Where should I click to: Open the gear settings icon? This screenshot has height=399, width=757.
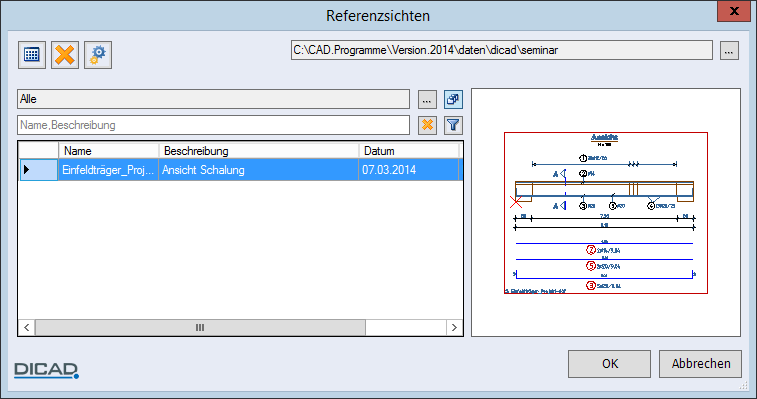pos(98,55)
